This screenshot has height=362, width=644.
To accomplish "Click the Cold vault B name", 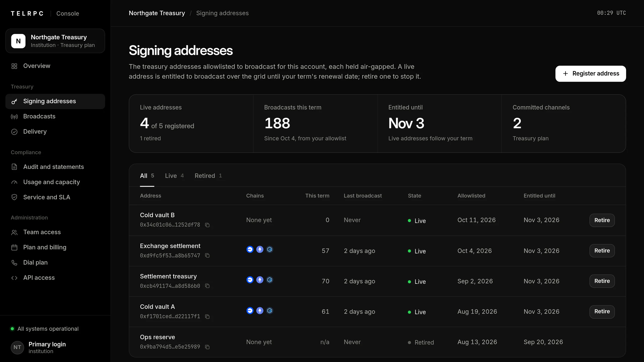I will click(157, 215).
